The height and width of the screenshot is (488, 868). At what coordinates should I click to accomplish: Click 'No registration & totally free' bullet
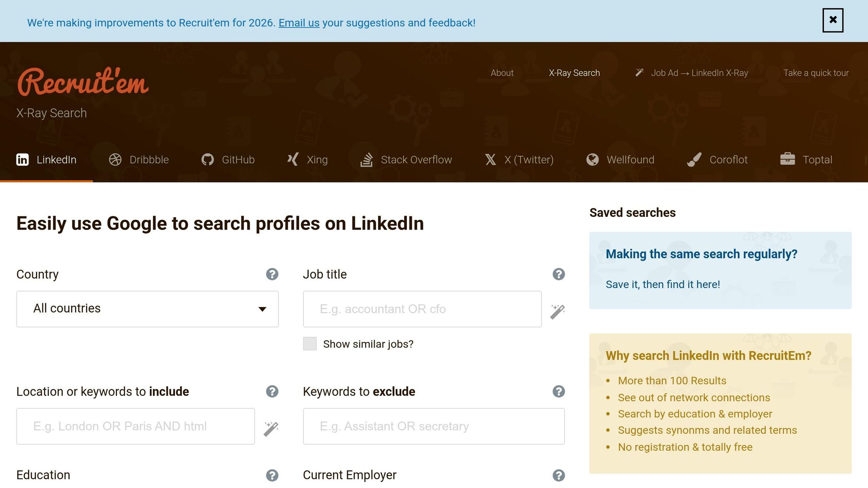685,447
